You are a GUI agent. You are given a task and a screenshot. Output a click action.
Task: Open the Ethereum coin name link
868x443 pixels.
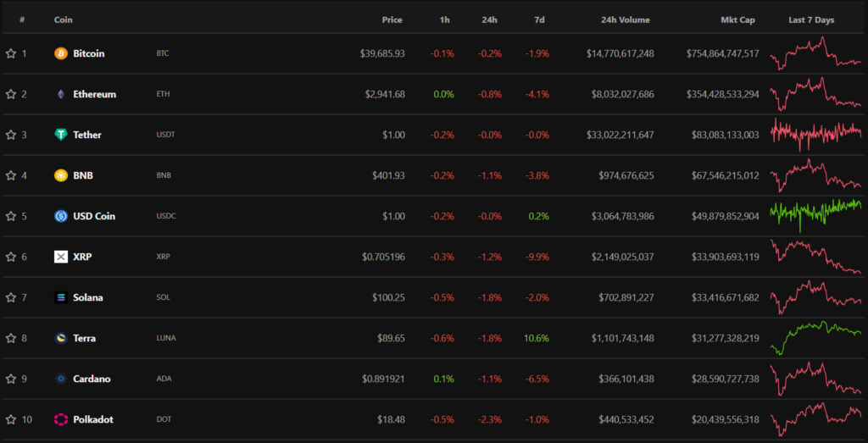pyautogui.click(x=94, y=94)
